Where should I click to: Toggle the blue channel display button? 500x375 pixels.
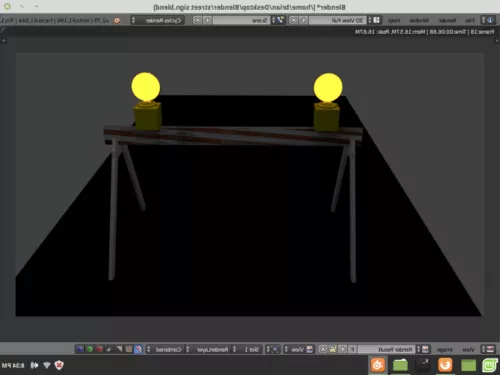coord(80,349)
